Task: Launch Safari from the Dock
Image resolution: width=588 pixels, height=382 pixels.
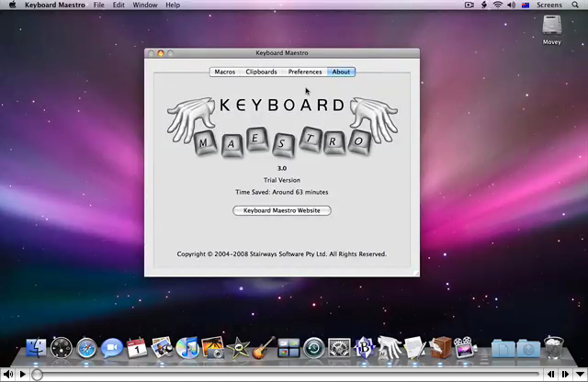Action: pos(86,349)
